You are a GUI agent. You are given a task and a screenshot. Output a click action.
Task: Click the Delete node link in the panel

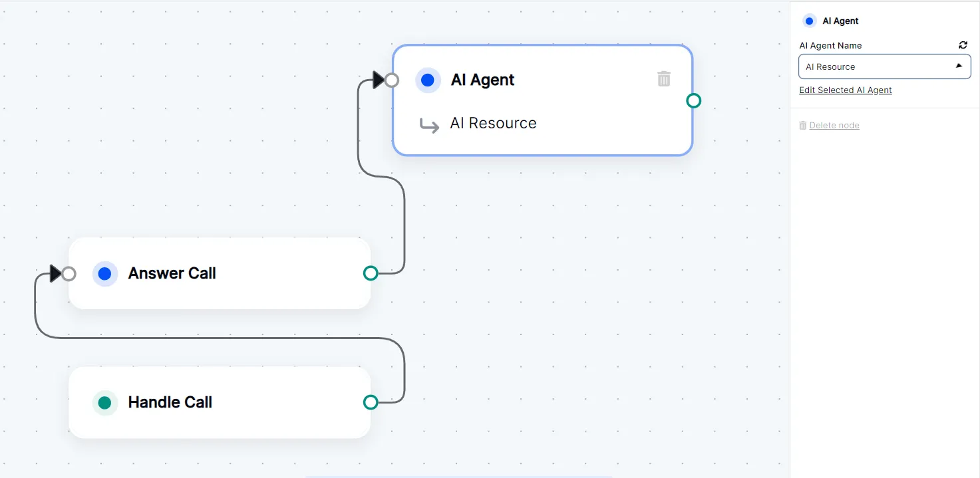[834, 125]
